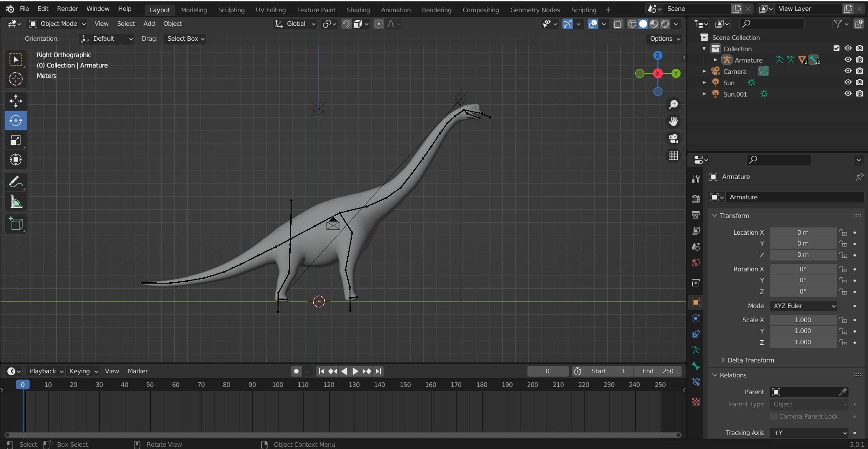This screenshot has width=868, height=449.
Task: Open the Render menu
Action: (x=67, y=9)
